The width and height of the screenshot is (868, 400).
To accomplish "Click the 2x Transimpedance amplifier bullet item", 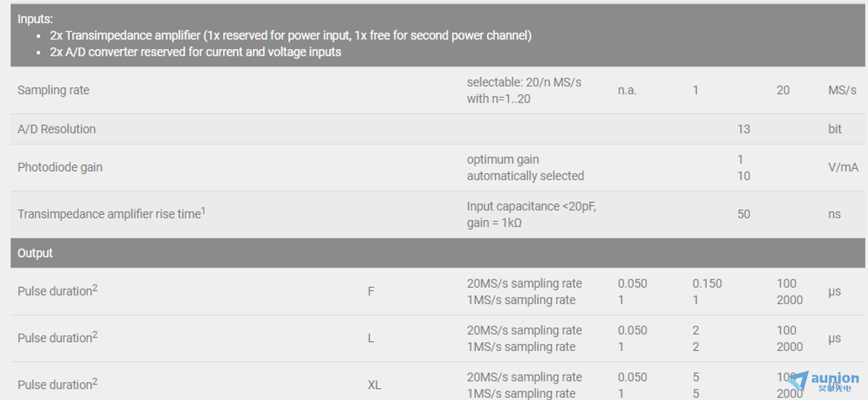I will 291,36.
